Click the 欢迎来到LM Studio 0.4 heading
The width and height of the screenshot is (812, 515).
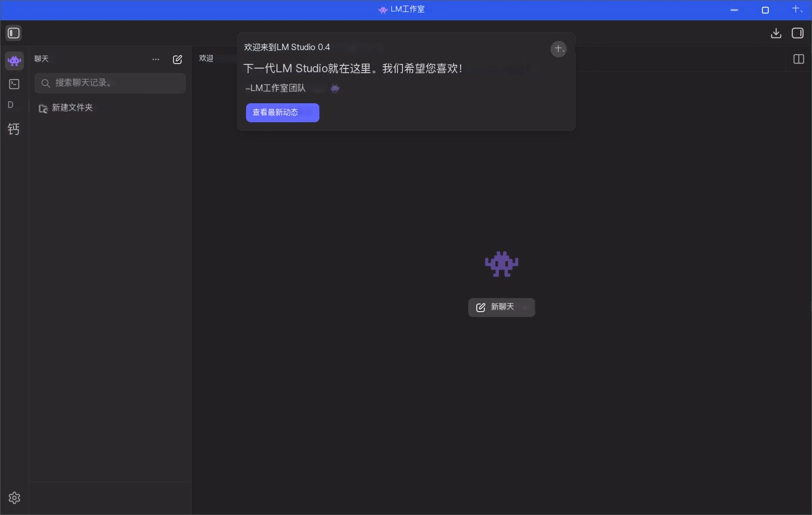pyautogui.click(x=287, y=47)
